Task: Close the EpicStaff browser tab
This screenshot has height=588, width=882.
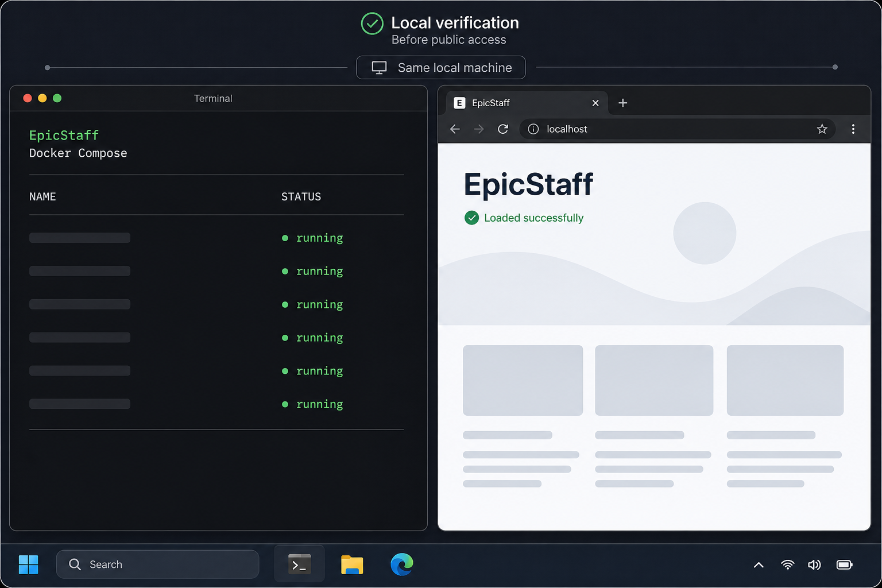Action: click(595, 103)
